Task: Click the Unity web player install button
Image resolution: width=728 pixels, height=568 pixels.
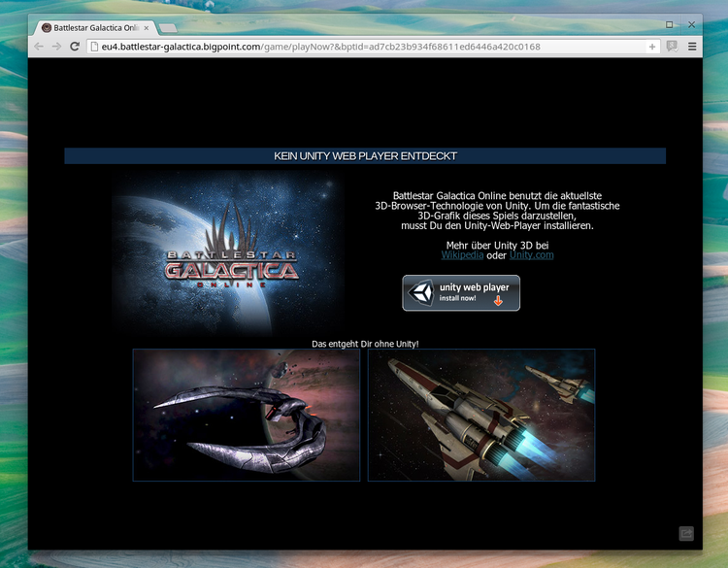Action: coord(461,293)
